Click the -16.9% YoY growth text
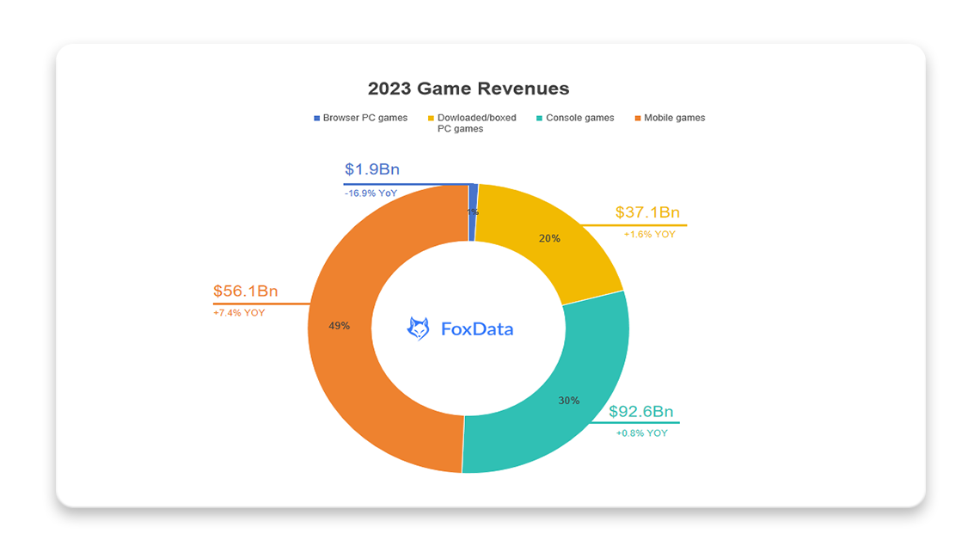 [371, 193]
